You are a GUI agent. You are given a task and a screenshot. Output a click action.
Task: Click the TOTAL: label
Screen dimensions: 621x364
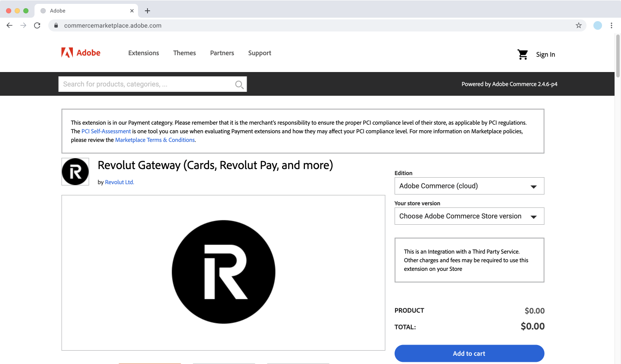click(x=405, y=327)
